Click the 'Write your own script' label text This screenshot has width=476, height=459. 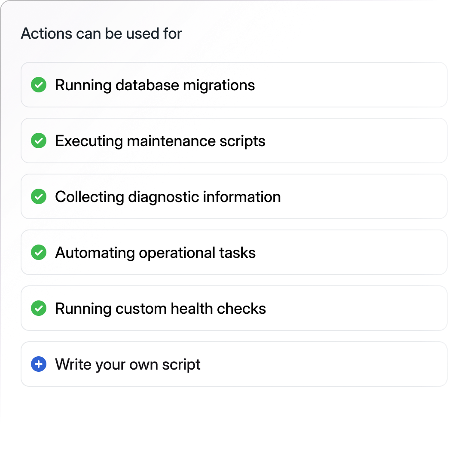(x=128, y=364)
